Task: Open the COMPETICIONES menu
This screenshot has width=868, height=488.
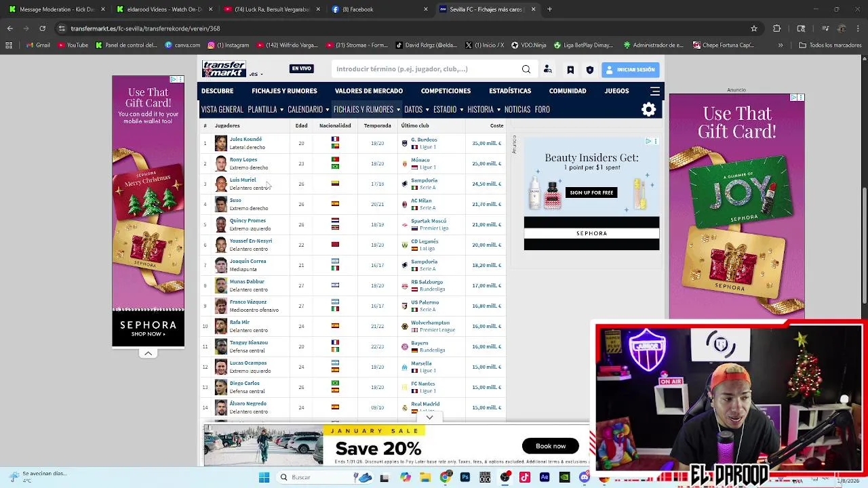Action: tap(446, 91)
